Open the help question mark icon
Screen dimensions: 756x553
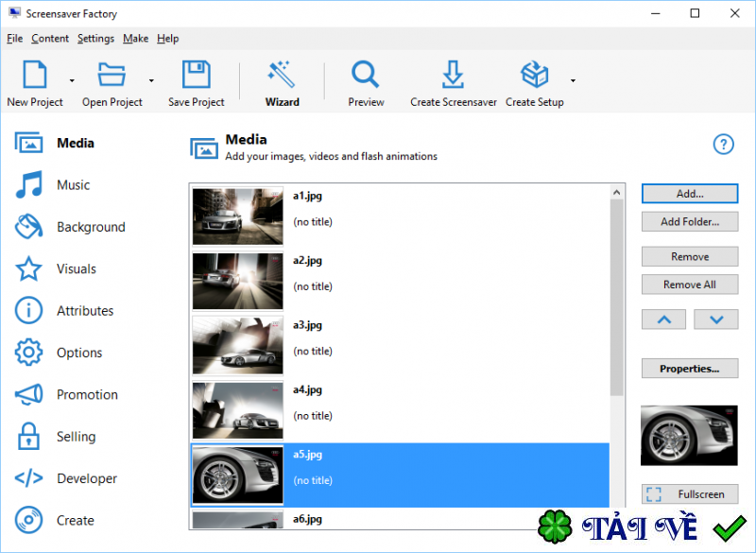click(x=723, y=144)
